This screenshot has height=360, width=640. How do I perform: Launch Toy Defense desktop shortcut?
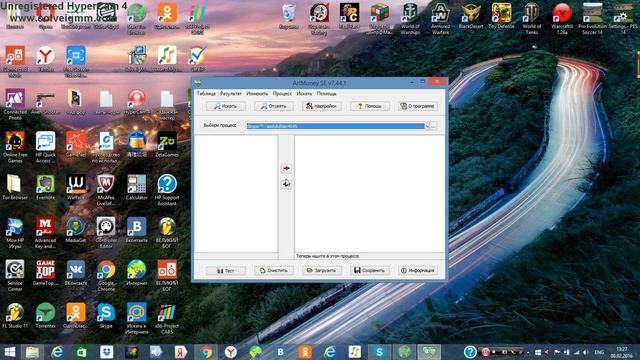coord(501,16)
